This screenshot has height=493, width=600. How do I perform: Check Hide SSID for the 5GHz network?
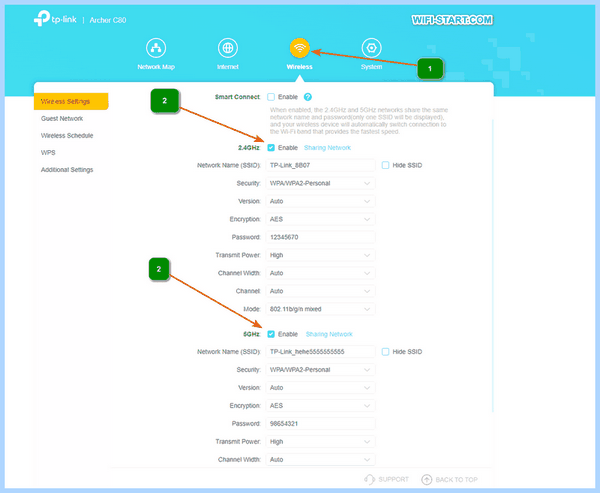pyautogui.click(x=385, y=351)
